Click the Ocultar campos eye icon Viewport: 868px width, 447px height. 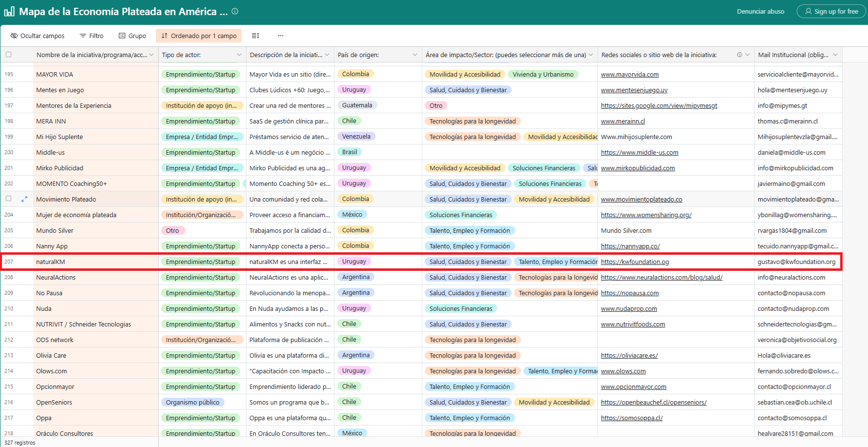14,36
